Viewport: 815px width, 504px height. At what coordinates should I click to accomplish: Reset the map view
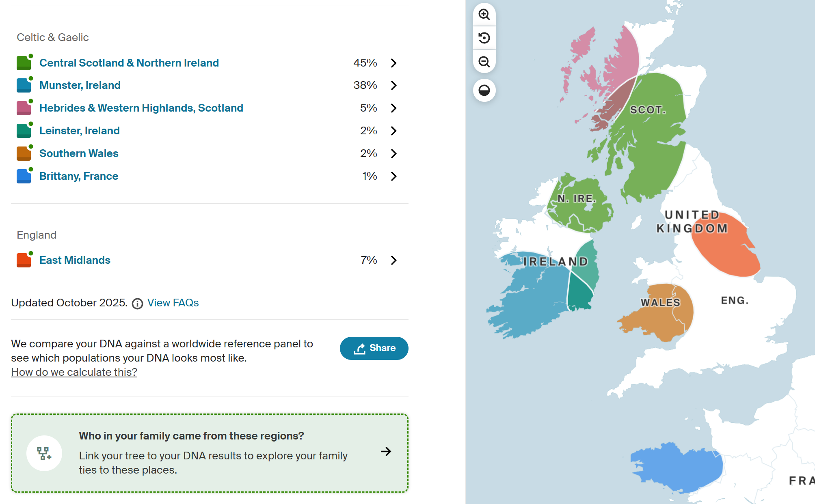click(484, 38)
